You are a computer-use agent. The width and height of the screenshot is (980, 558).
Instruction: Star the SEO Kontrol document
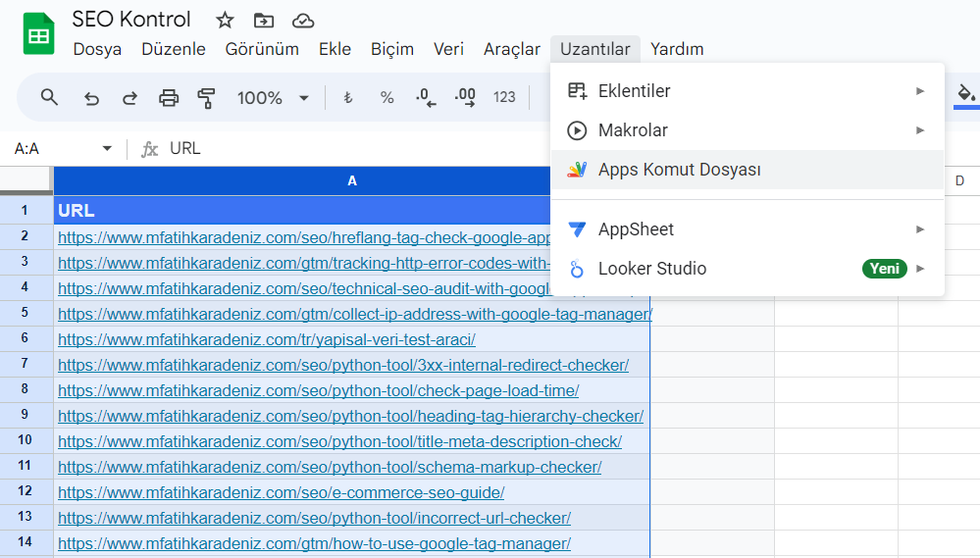click(x=225, y=21)
